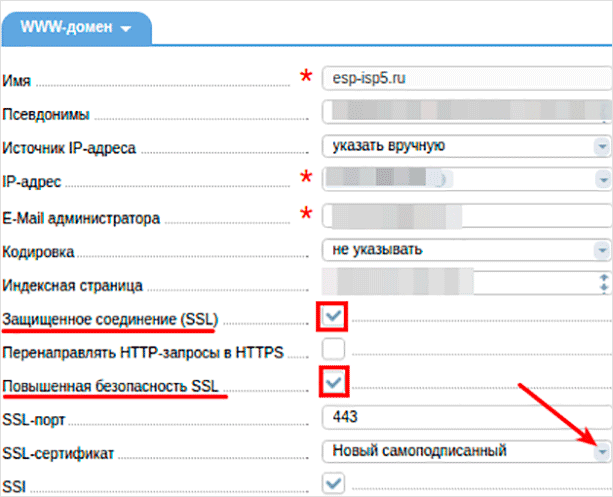Screen dimensions: 613x497
Task: Enable Перенаправлять HTTP-запросы в HTTPS checkbox
Action: click(x=335, y=350)
